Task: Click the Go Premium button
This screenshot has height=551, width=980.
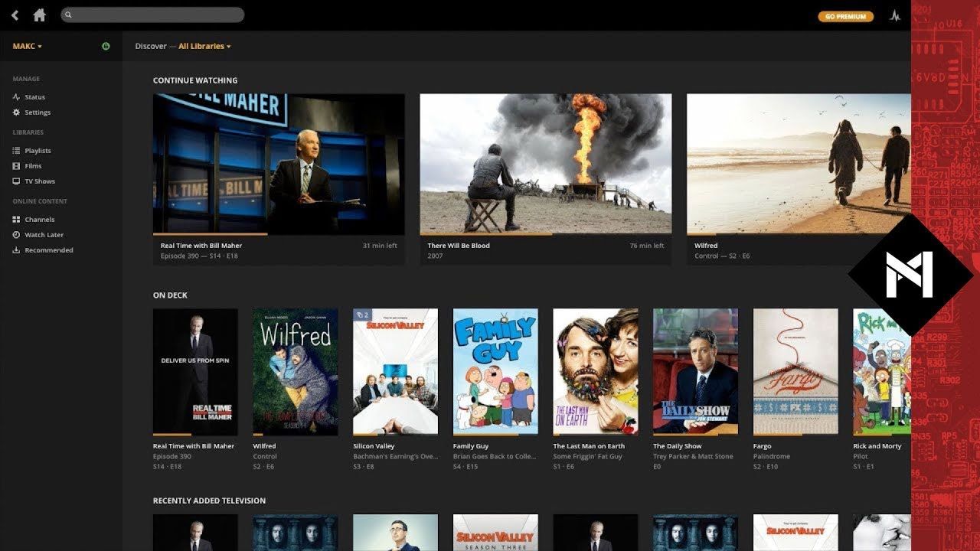Action: coord(845,16)
